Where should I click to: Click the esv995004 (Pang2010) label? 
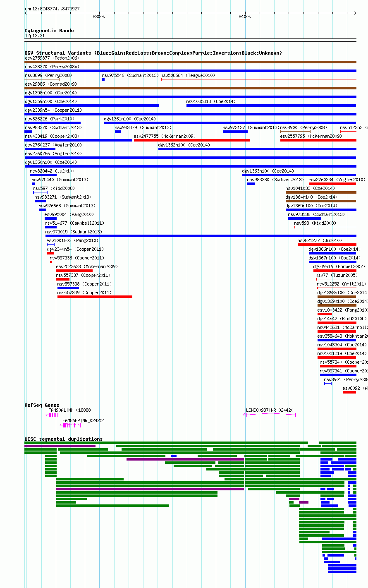pyautogui.click(x=69, y=214)
